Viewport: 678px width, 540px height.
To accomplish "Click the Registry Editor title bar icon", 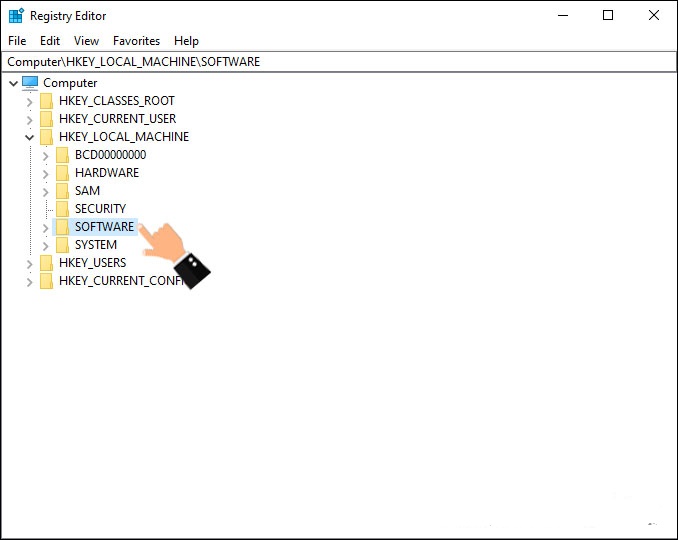I will click(x=16, y=16).
